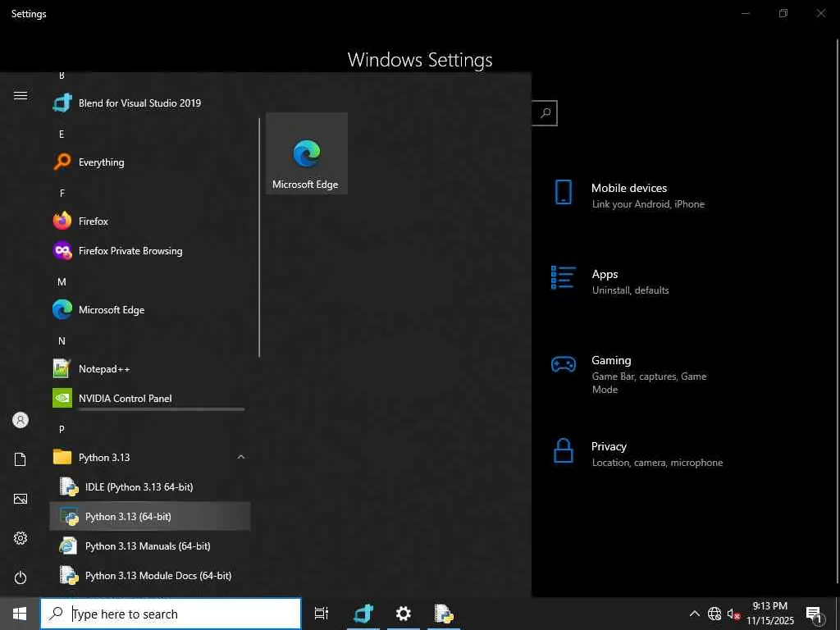This screenshot has height=630, width=840.
Task: Focus the taskbar search box
Action: [171, 614]
